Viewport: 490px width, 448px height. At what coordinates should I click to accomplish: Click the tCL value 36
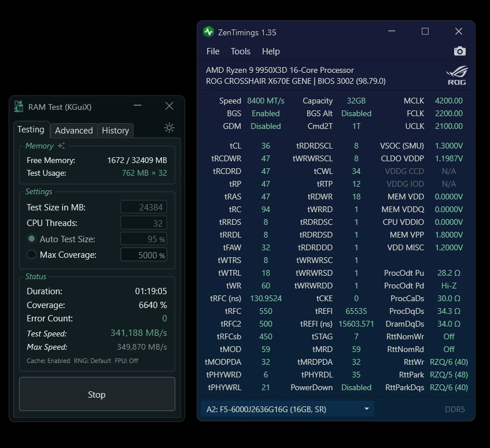coord(266,146)
